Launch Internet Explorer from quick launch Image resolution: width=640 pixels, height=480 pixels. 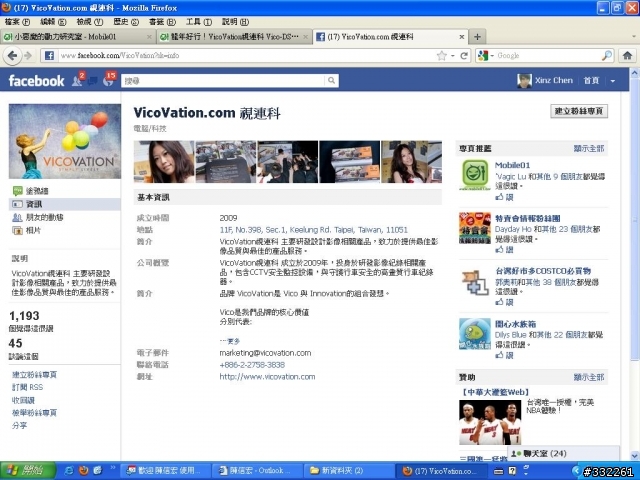click(69, 471)
